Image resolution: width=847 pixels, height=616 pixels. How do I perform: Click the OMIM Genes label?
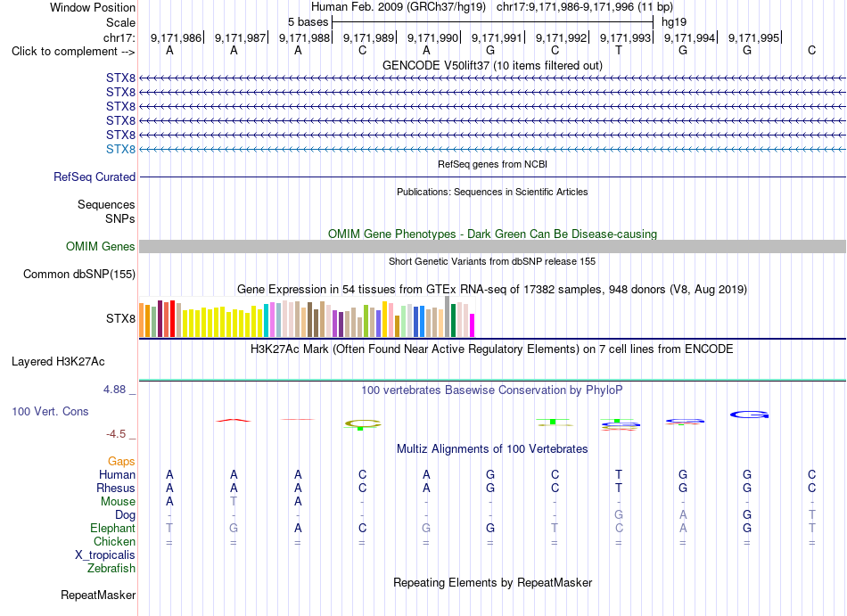(100, 247)
